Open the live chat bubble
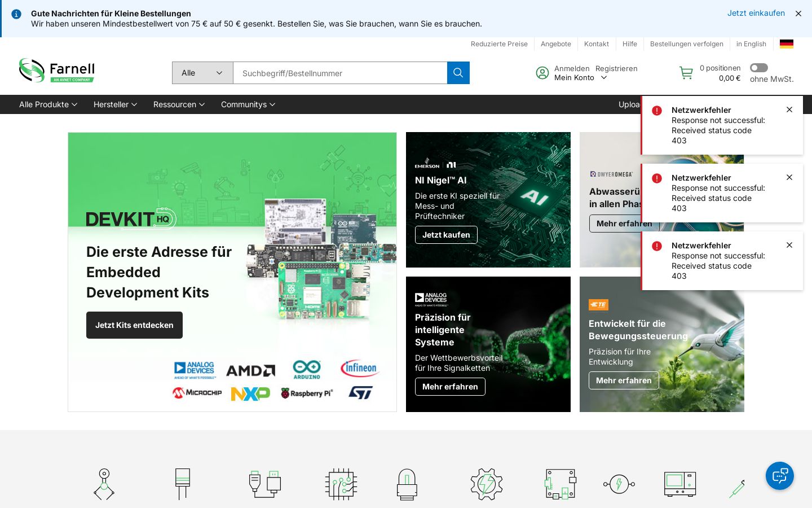The width and height of the screenshot is (812, 508). coord(780,476)
